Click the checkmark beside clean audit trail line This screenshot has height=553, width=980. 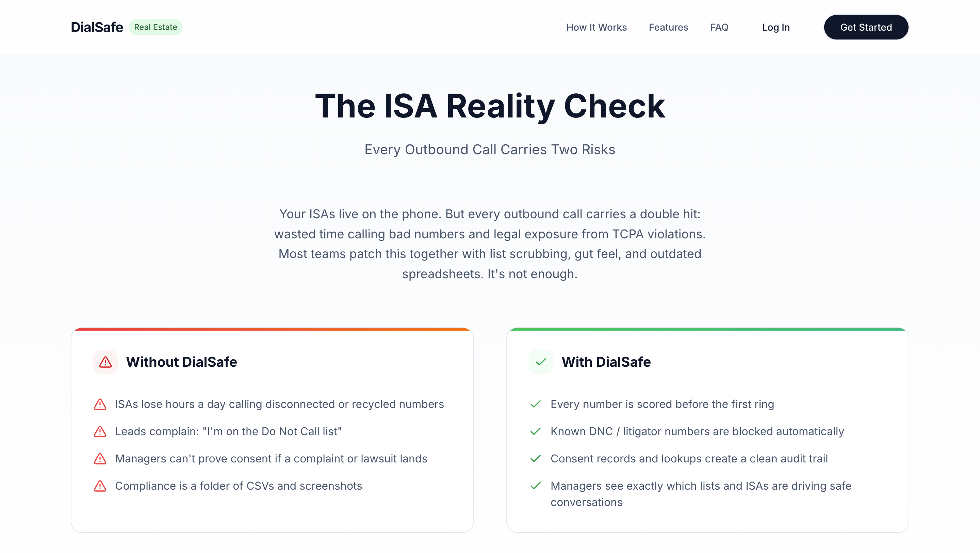click(x=535, y=459)
